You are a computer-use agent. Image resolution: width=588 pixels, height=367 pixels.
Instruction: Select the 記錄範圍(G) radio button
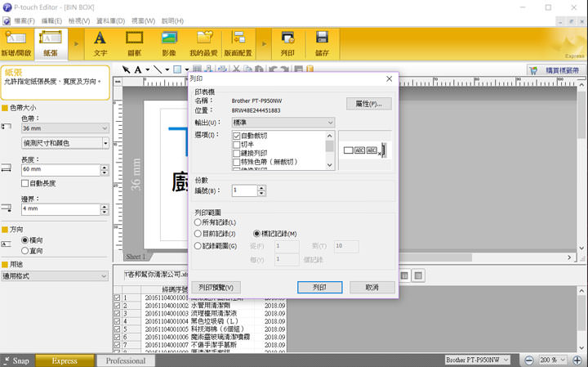coord(198,246)
